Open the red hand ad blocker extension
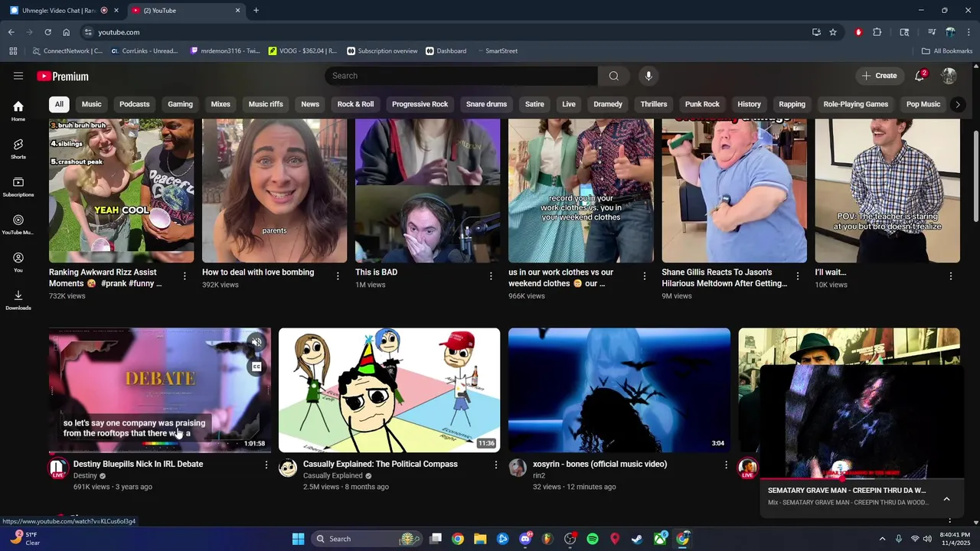 (x=858, y=32)
